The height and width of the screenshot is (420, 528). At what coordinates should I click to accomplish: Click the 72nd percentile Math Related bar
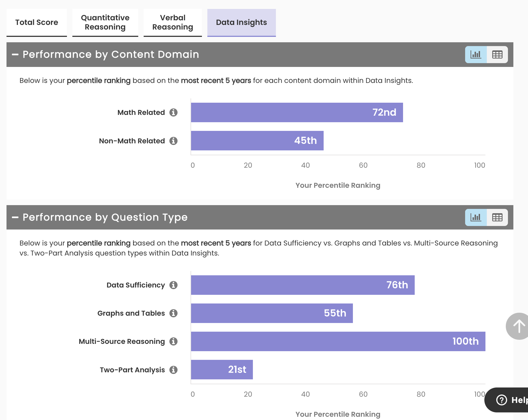pos(297,112)
